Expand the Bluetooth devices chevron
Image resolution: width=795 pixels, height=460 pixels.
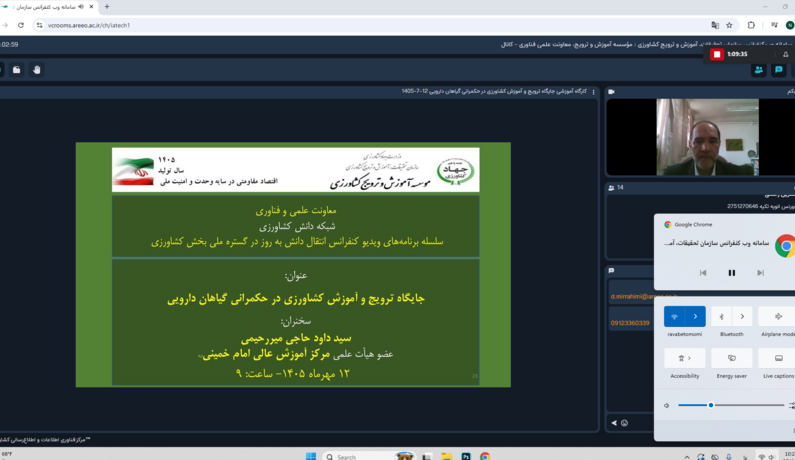(x=742, y=316)
